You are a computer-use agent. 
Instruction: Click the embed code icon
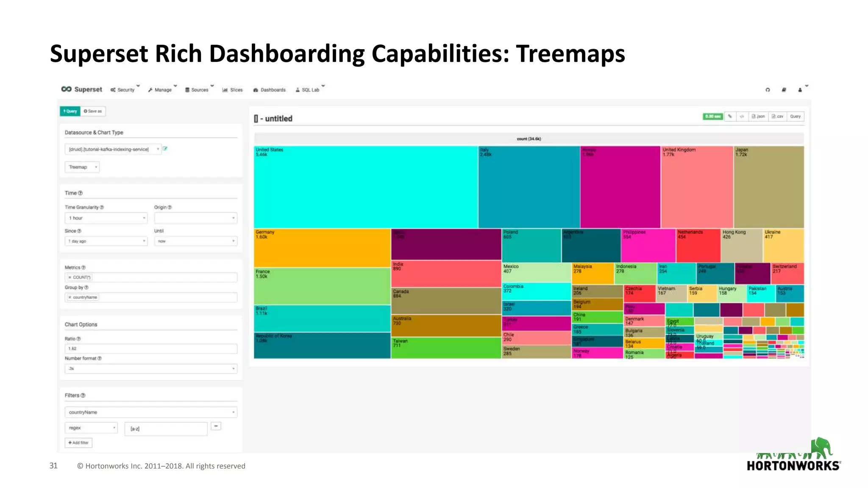pyautogui.click(x=742, y=116)
